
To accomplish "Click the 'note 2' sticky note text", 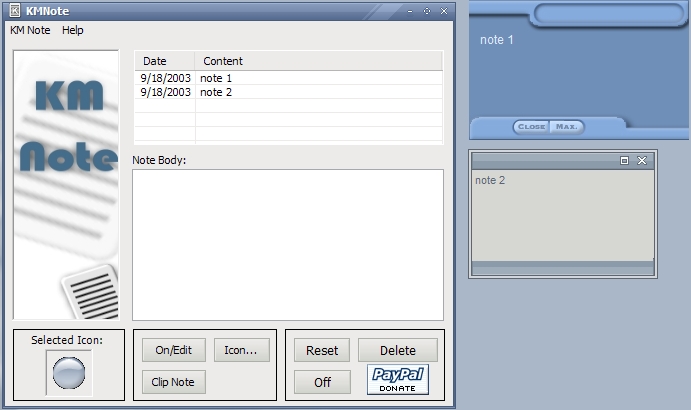I will tap(490, 180).
